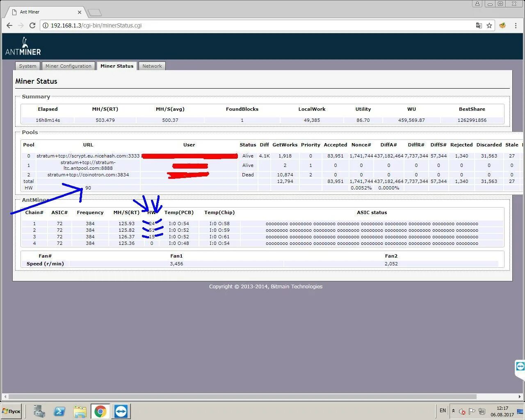Bookmark this page with the star
This screenshot has width=525, height=420.
click(x=489, y=25)
